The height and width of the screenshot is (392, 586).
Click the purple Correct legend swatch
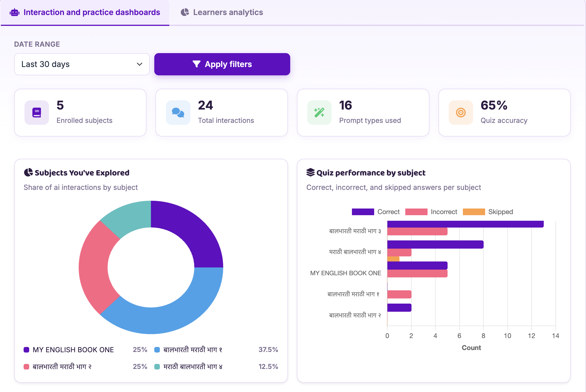click(x=363, y=212)
